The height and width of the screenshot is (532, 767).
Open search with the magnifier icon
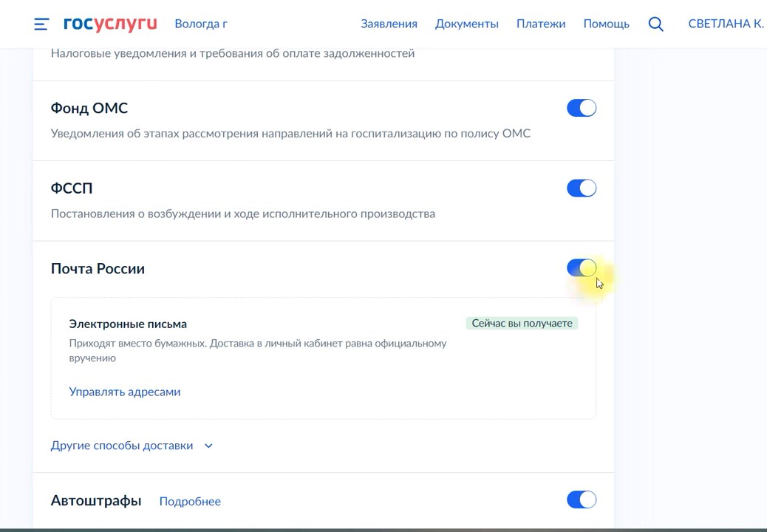coord(655,24)
